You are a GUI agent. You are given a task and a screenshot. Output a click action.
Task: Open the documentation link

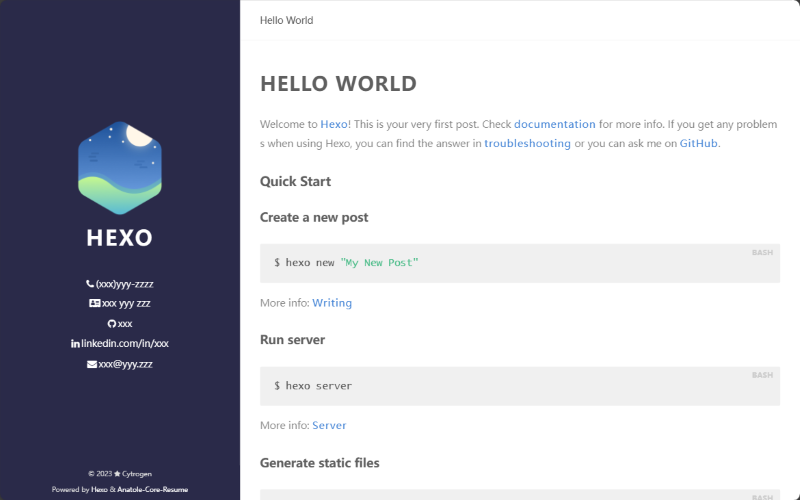[555, 124]
